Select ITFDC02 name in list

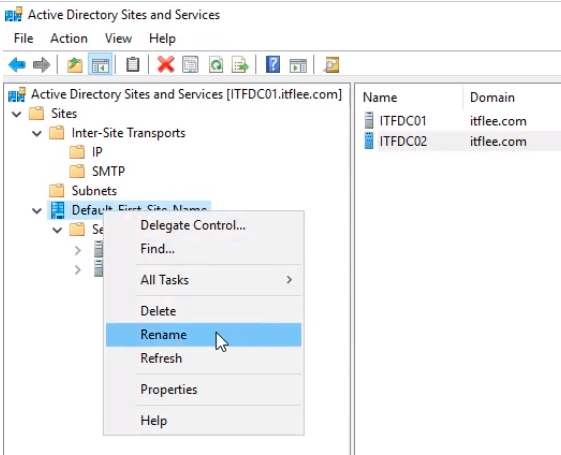point(403,141)
